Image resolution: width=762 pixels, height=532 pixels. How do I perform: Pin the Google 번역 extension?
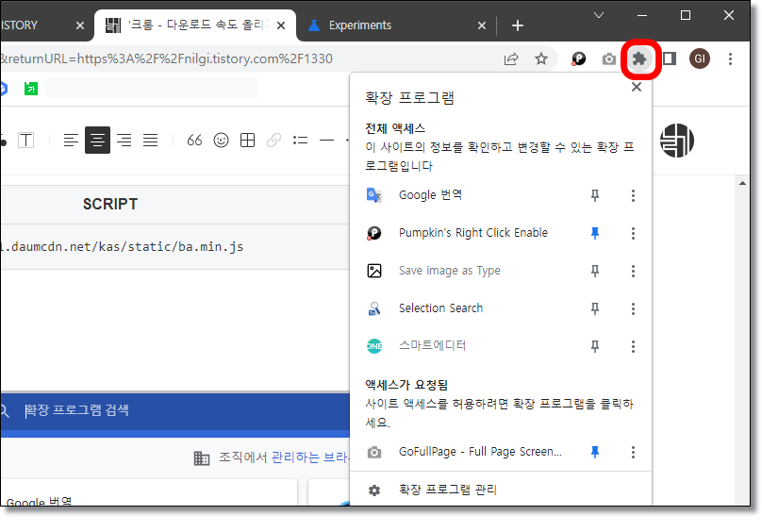pos(595,195)
